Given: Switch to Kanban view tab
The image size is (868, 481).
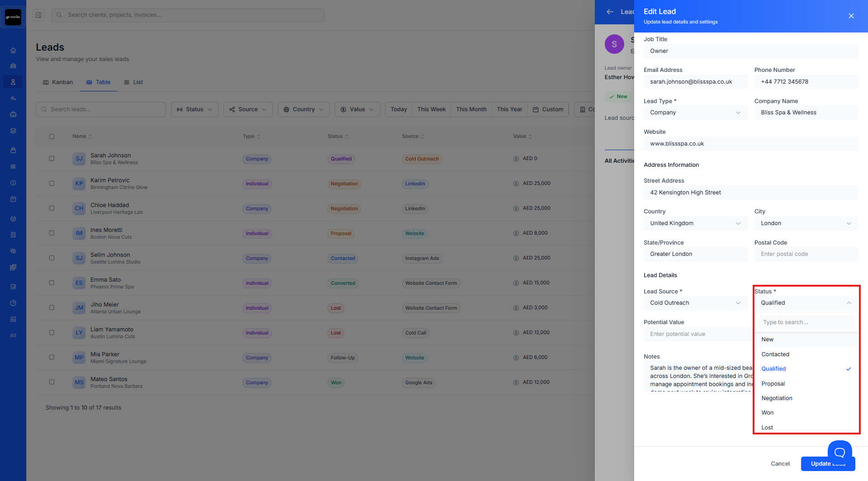Looking at the screenshot, I should click(58, 82).
